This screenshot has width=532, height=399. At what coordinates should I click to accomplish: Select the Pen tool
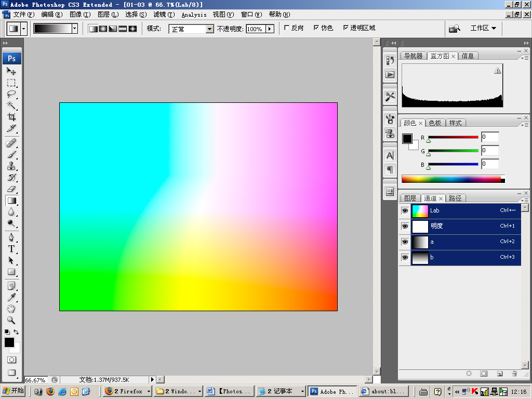tap(11, 237)
